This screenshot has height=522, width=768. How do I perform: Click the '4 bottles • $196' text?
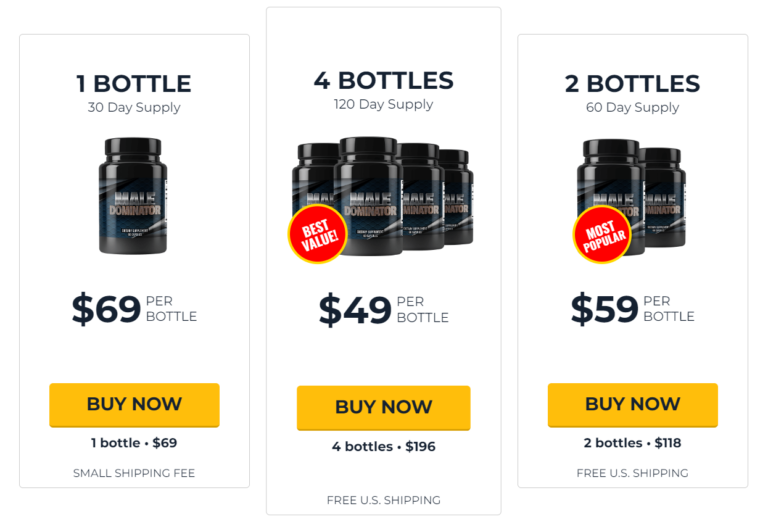coord(384,447)
